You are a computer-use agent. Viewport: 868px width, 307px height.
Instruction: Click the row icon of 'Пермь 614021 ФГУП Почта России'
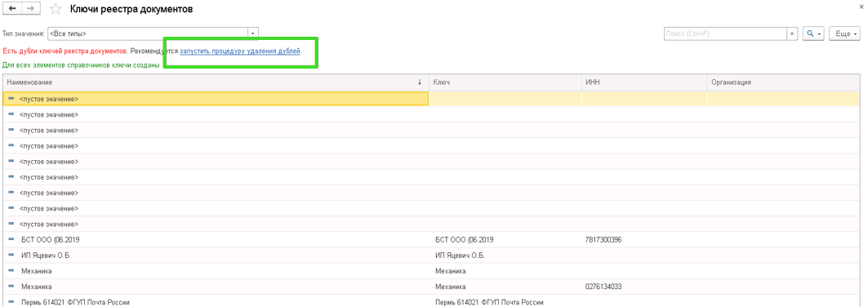coord(11,303)
